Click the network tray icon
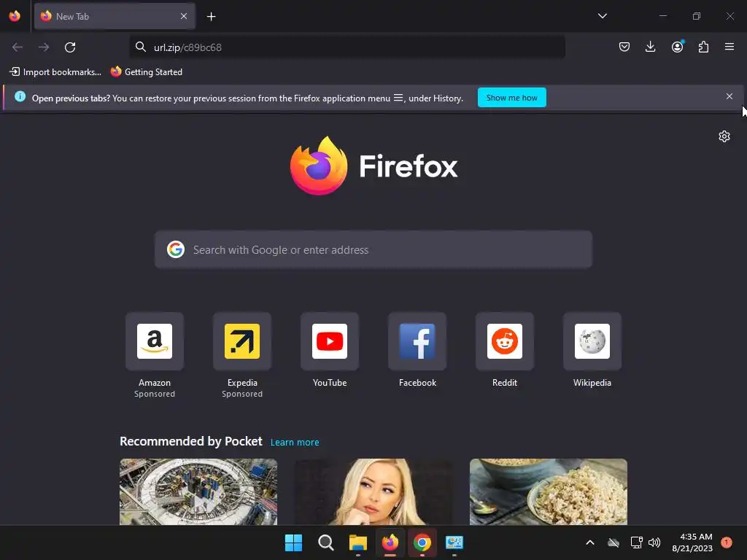Screen dimensions: 747x560 pos(636,542)
